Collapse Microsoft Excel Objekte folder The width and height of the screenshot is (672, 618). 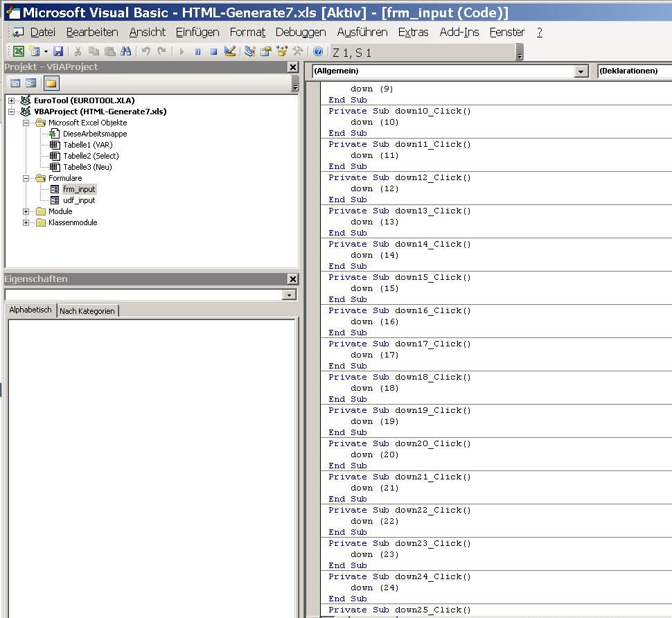tap(26, 123)
